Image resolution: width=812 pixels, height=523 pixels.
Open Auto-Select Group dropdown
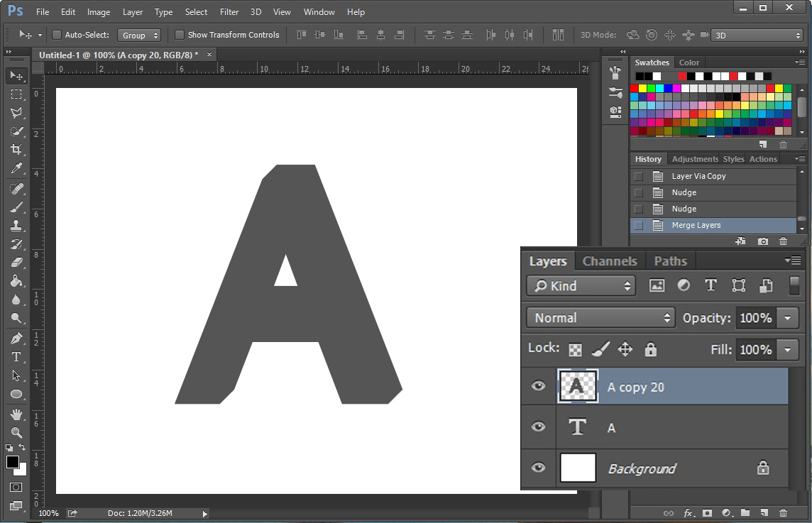139,35
